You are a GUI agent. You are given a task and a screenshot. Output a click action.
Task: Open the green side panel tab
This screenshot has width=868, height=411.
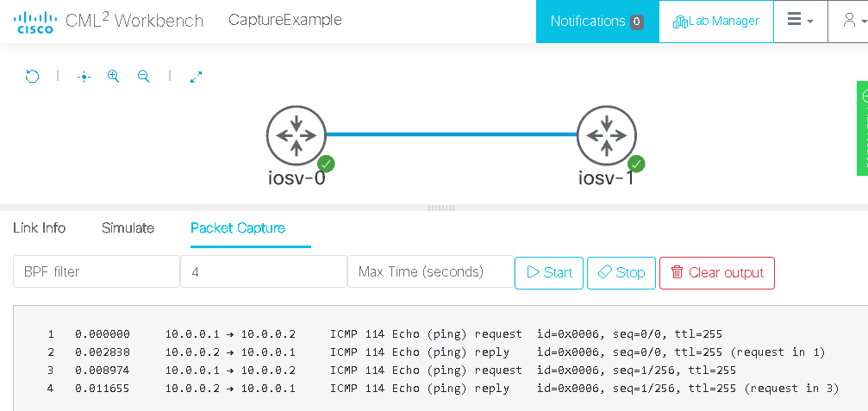pyautogui.click(x=863, y=128)
